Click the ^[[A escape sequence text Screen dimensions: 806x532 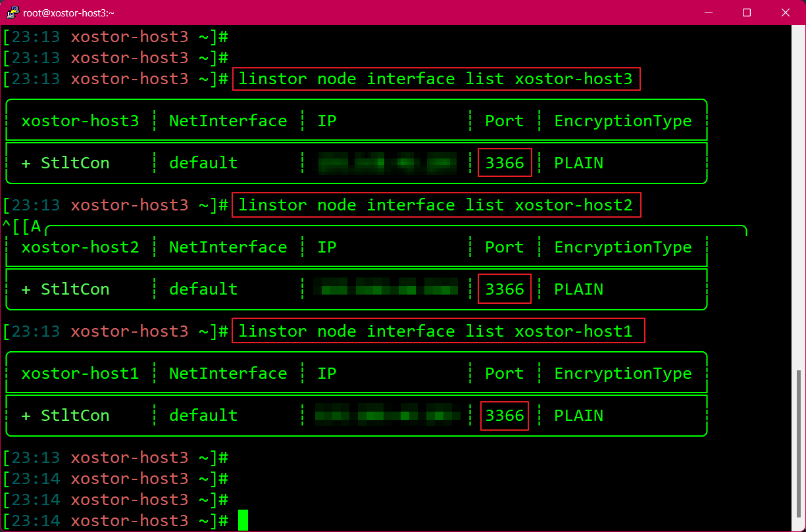click(22, 227)
